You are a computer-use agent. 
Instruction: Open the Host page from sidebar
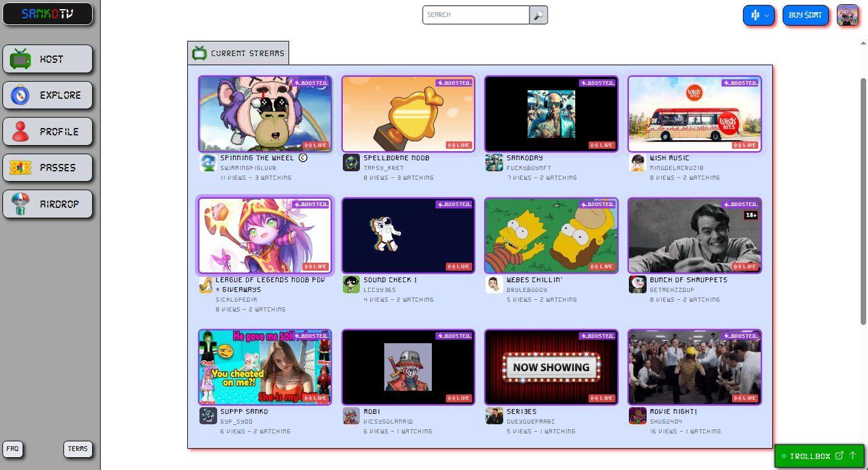48,59
